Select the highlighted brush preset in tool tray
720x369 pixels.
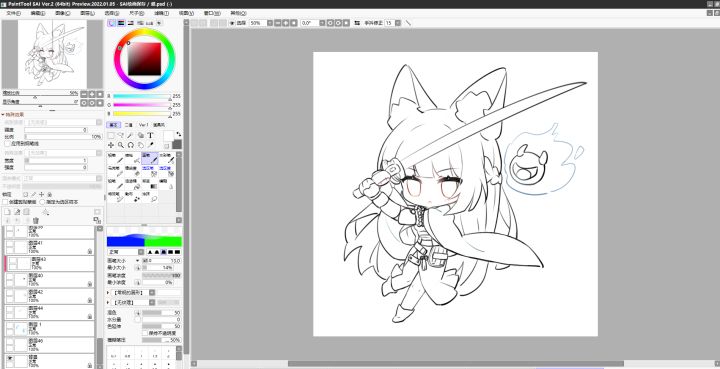tap(150, 158)
